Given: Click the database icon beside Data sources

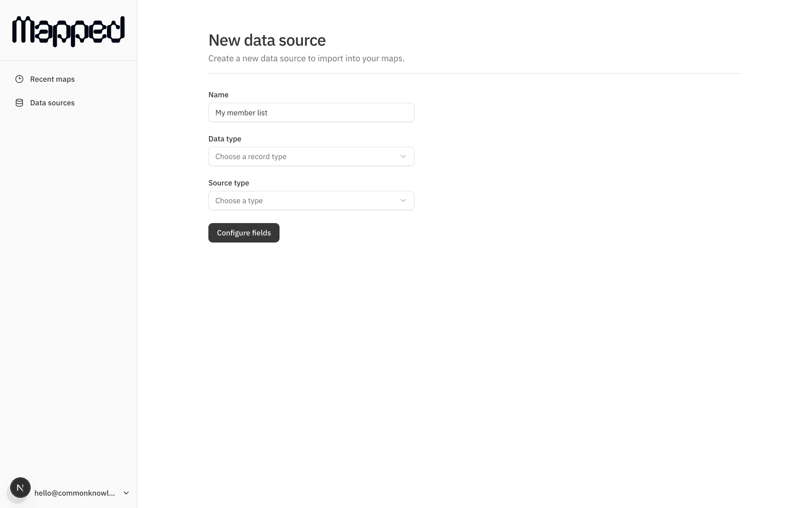Looking at the screenshot, I should [19, 103].
